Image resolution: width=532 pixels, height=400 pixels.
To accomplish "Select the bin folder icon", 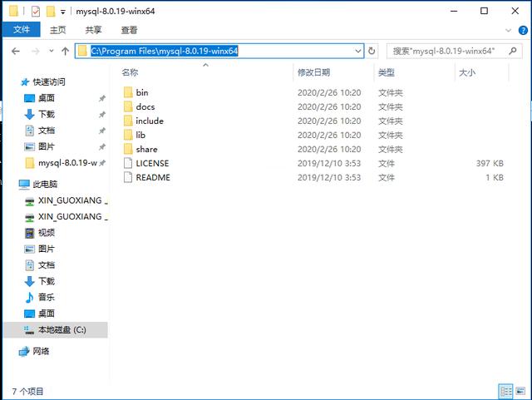I will 128,92.
